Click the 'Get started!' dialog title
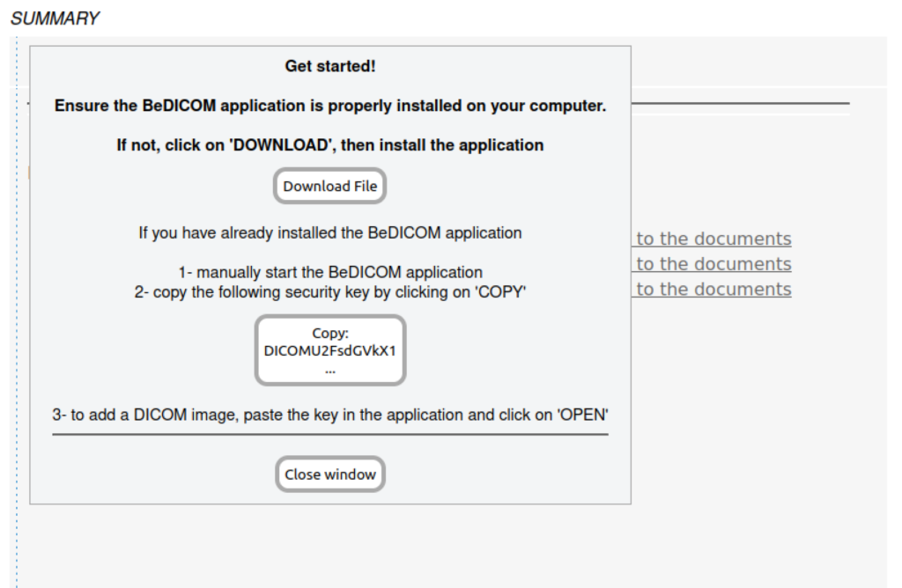 [330, 66]
